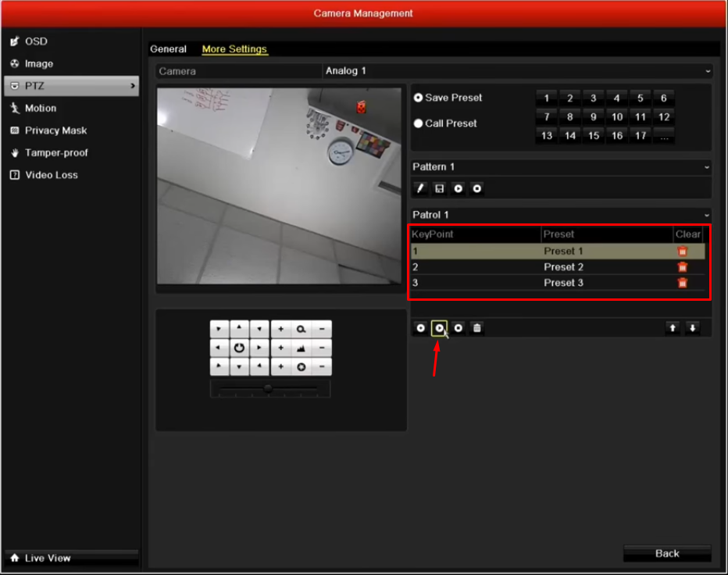This screenshot has width=728, height=575.
Task: Move selected keypoint up with the up arrow
Action: click(x=673, y=328)
